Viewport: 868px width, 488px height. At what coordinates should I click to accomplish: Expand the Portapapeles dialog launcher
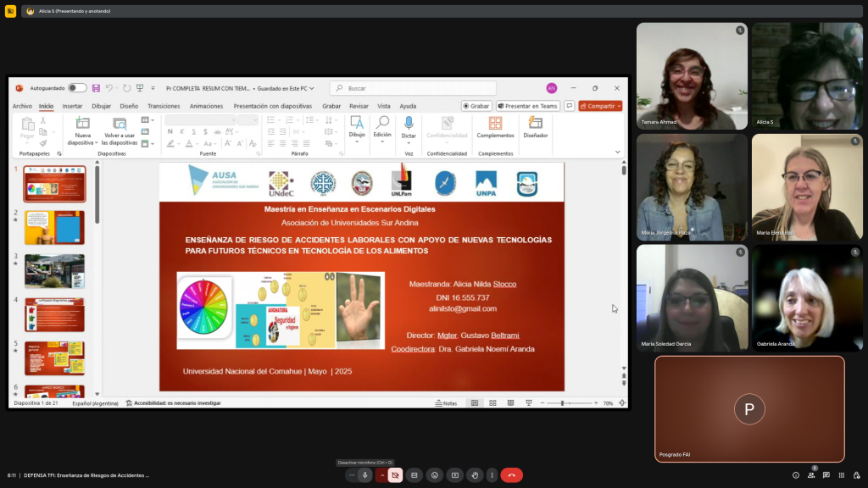(59, 154)
